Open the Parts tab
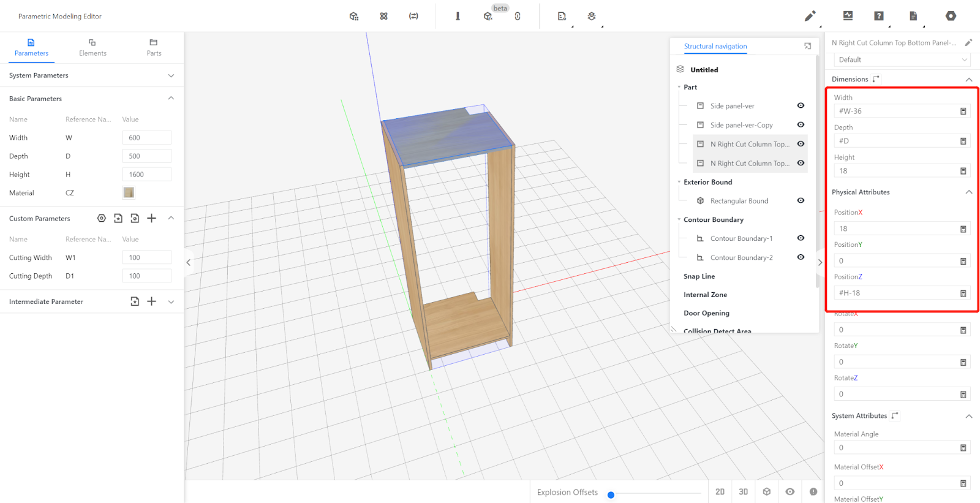 (154, 47)
